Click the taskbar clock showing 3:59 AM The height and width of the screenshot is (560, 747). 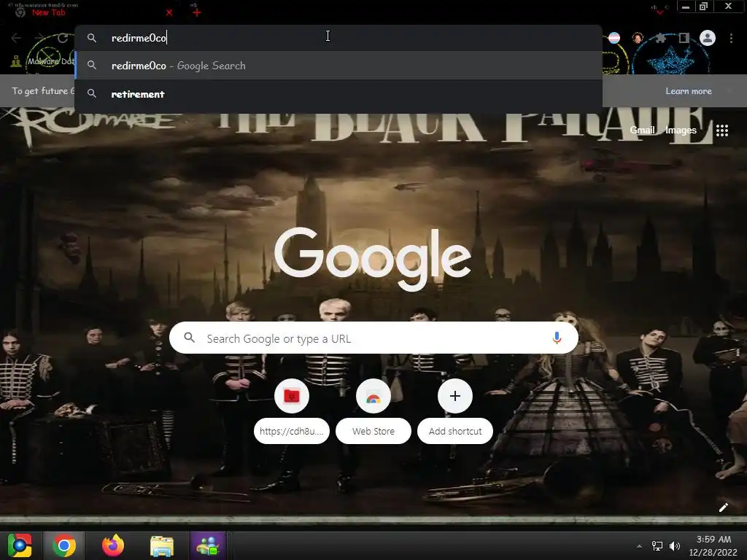tap(713, 545)
